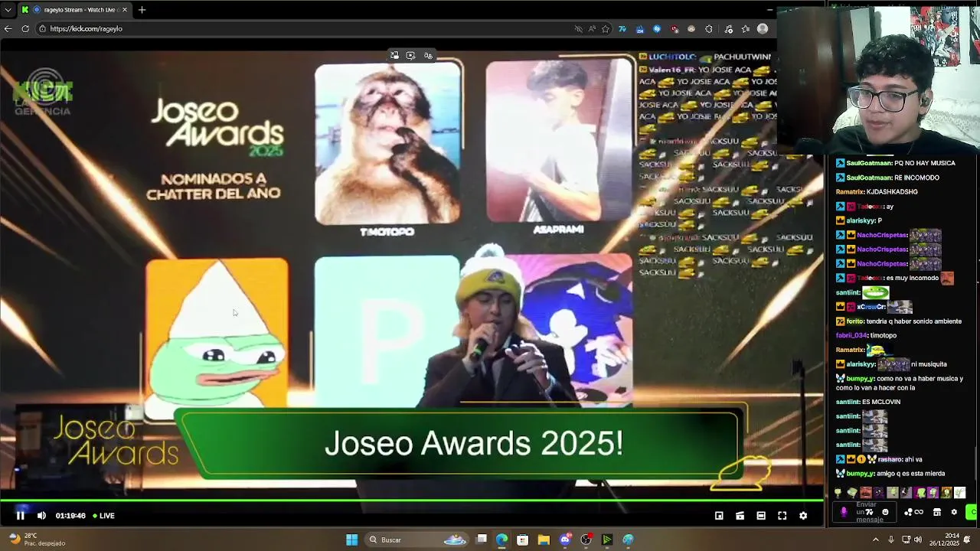Click chat message 'tendria q haber sonido ambiente'
This screenshot has width=980, height=551.
tap(913, 321)
